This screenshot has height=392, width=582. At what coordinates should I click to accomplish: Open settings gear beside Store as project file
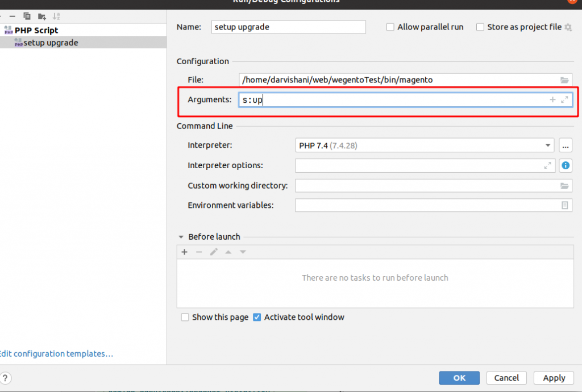coord(568,27)
